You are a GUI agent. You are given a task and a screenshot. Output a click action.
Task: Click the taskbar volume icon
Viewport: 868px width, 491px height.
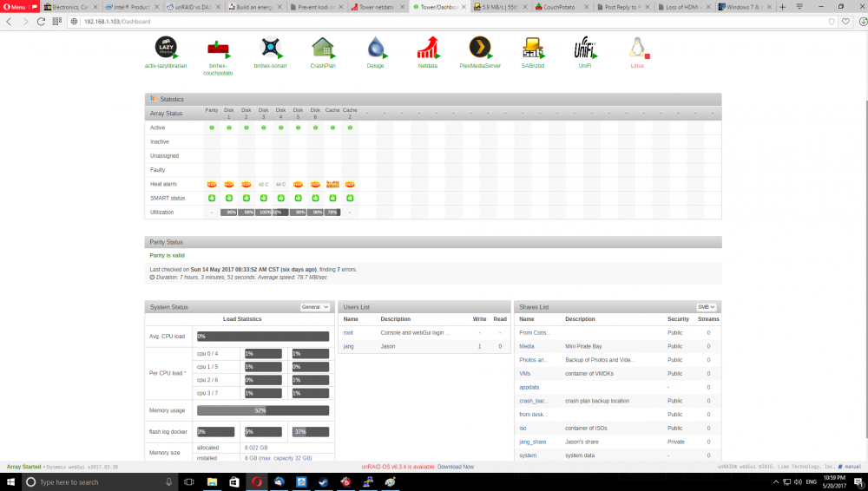point(798,482)
